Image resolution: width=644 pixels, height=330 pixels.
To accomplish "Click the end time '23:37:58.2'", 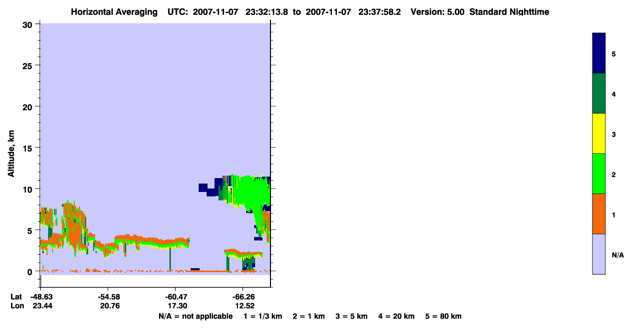I will coord(380,12).
